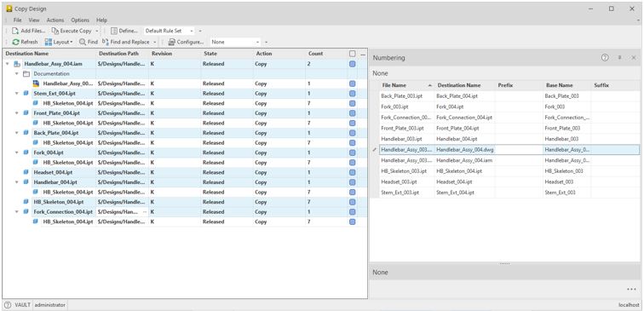Select the Handlebar_Assy_004.dwg destination name cell

tap(464, 150)
